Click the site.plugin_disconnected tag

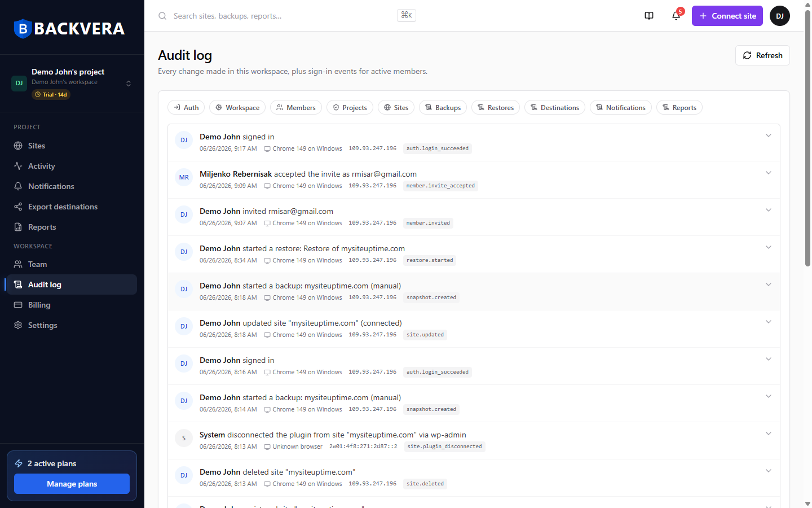pyautogui.click(x=444, y=446)
